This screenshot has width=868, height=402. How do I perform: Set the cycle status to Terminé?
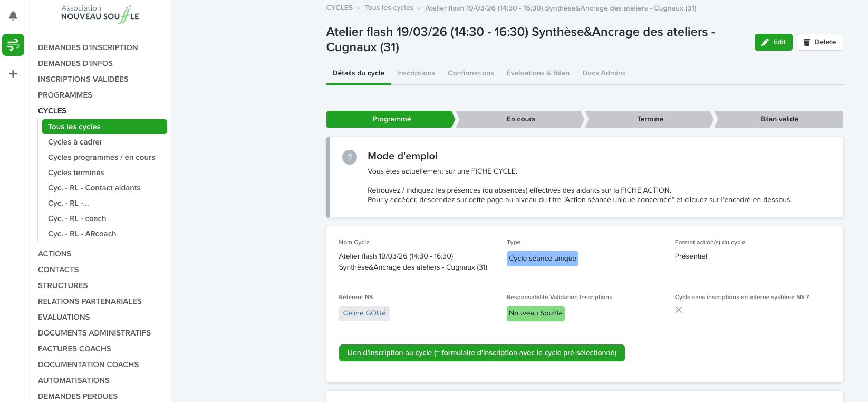pos(650,119)
